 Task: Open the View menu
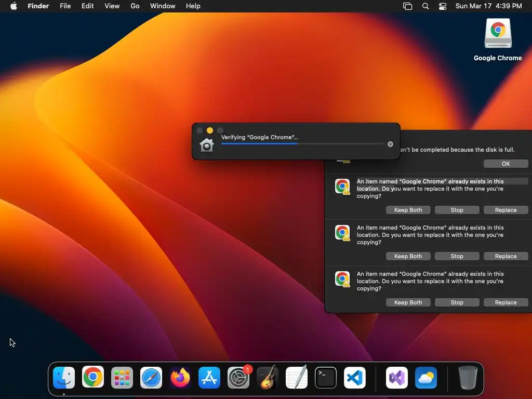coord(112,6)
